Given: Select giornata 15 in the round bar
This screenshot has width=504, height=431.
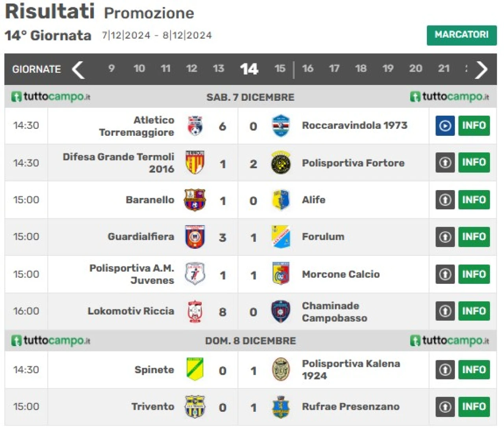Looking at the screenshot, I should click(280, 68).
